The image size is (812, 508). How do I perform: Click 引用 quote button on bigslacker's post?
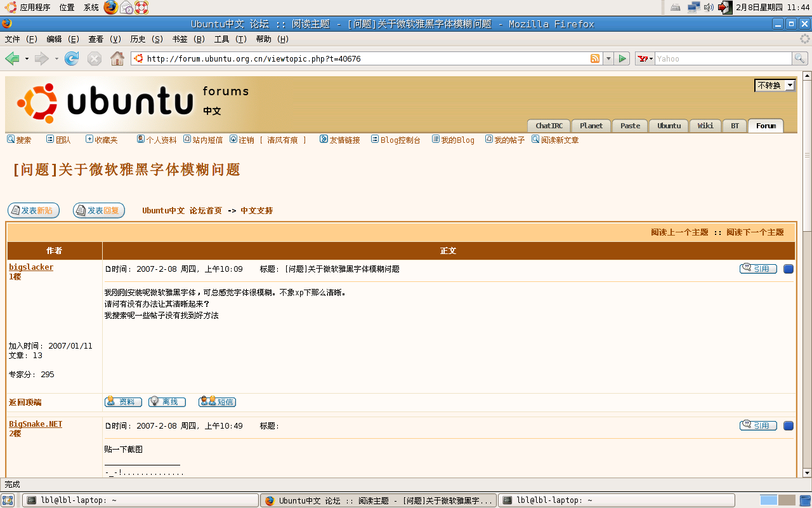click(758, 269)
